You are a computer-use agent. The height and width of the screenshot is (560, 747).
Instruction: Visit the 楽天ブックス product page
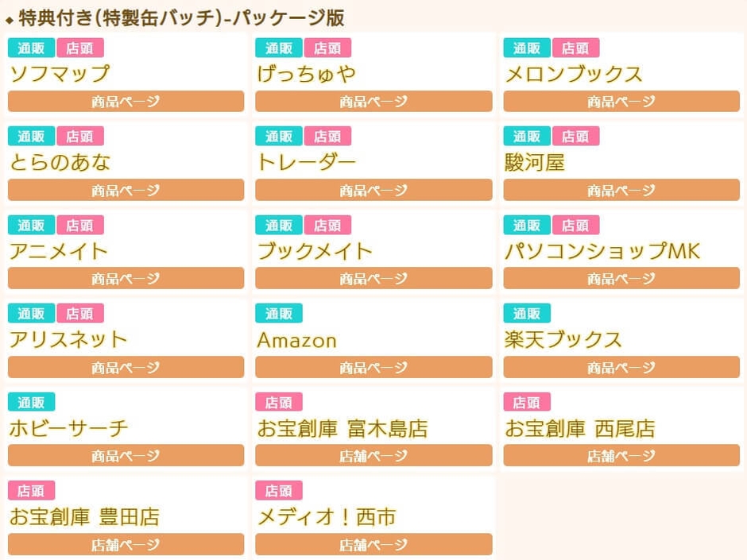click(621, 367)
